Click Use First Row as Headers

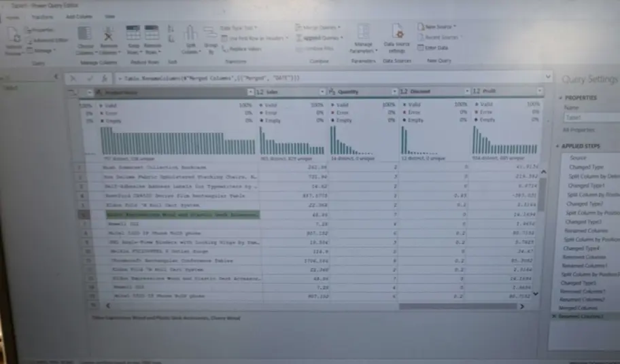(254, 38)
